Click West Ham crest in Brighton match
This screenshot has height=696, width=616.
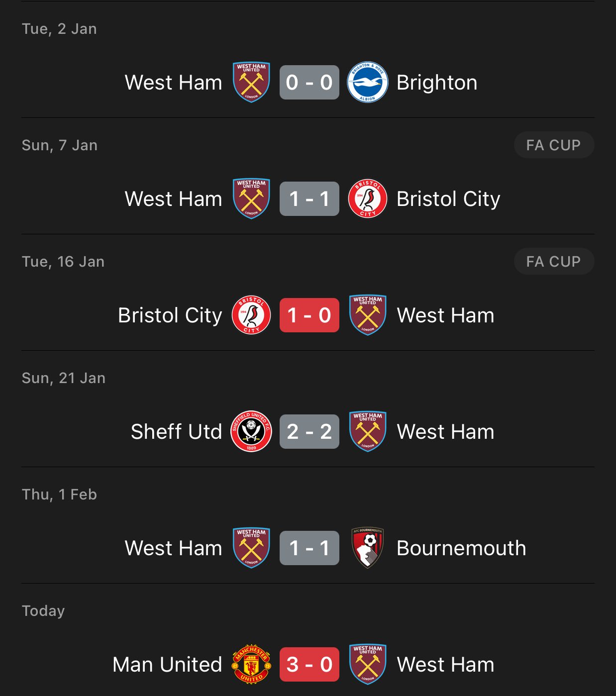(251, 83)
